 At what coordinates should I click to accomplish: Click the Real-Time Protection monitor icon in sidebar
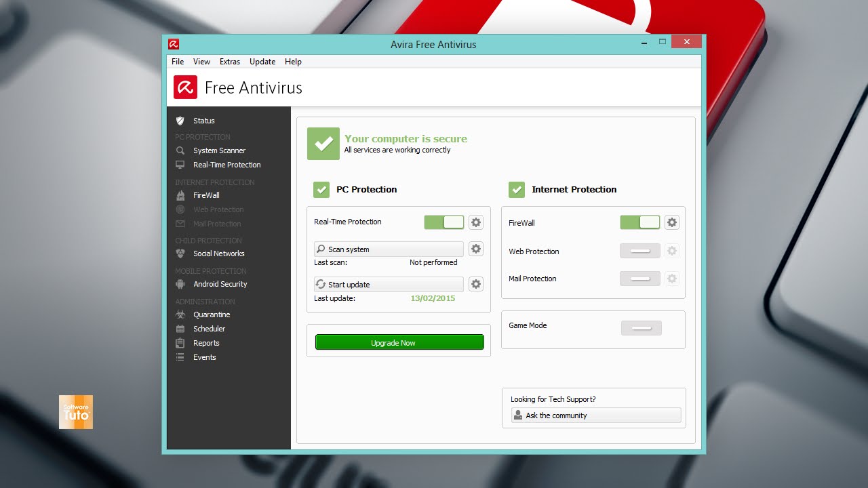point(180,165)
